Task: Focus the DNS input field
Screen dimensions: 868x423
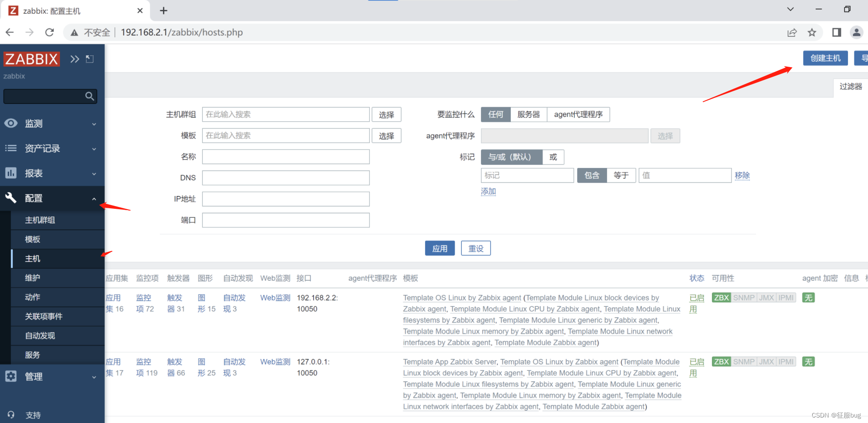Action: pyautogui.click(x=286, y=178)
